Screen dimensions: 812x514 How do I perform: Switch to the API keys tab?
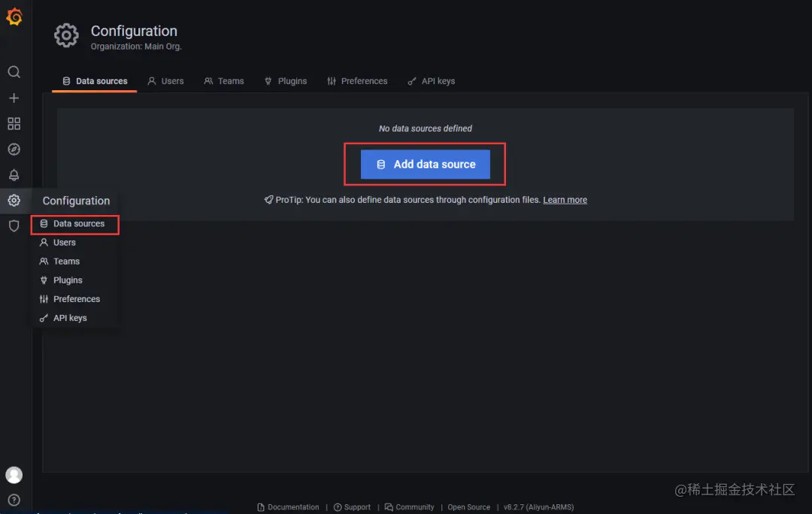pyautogui.click(x=432, y=81)
